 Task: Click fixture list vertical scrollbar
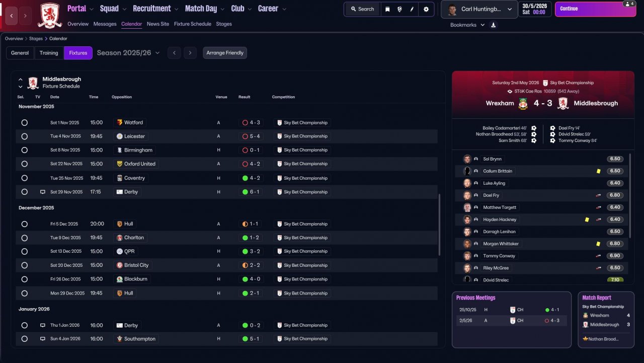point(439,225)
